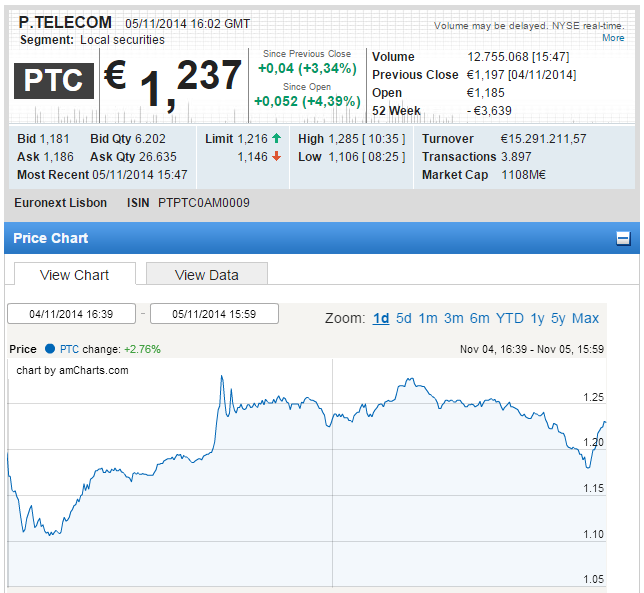Click the Transactions value 3.897
This screenshot has height=593, width=644.
[516, 157]
